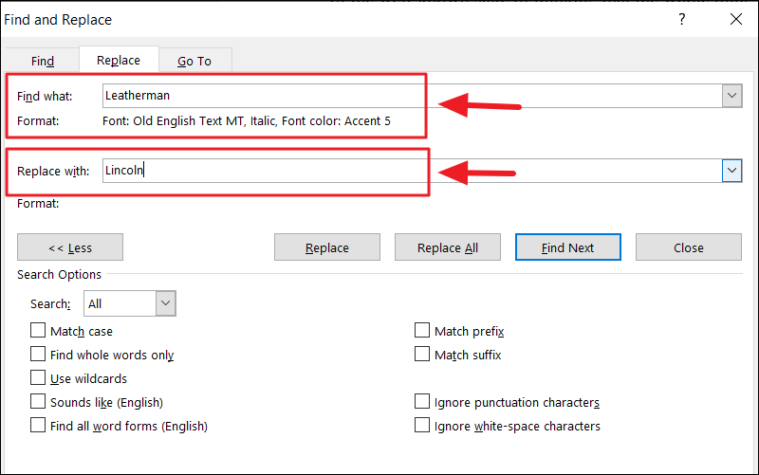Click the Replace All button

448,247
